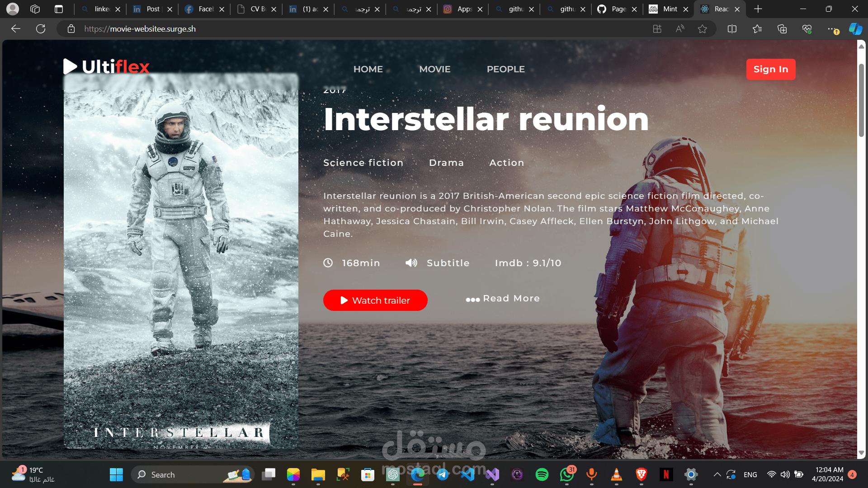Image resolution: width=868 pixels, height=488 pixels.
Task: Open Read aloud from address bar
Action: pyautogui.click(x=679, y=29)
